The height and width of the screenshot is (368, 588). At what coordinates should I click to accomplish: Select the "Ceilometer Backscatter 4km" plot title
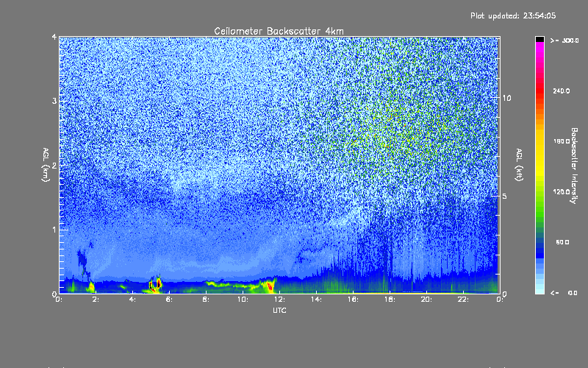279,31
